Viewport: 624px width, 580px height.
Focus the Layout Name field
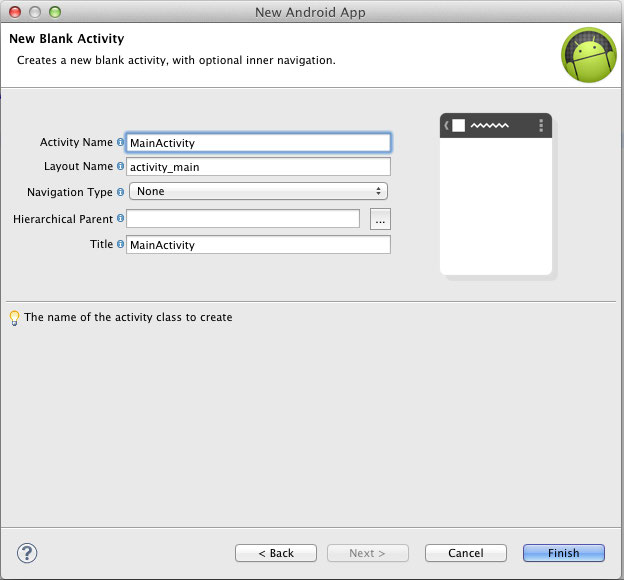point(258,167)
